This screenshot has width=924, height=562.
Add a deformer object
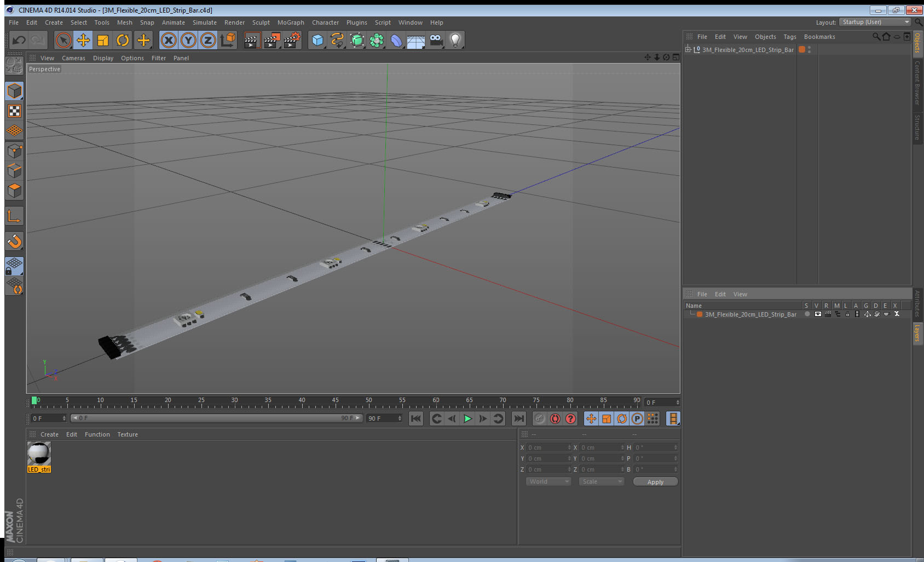(x=396, y=40)
